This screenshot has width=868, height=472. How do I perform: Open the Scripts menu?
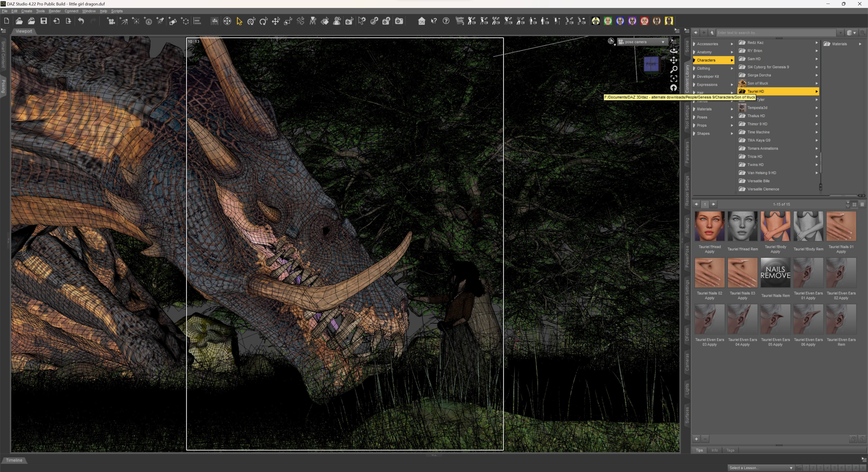click(117, 11)
